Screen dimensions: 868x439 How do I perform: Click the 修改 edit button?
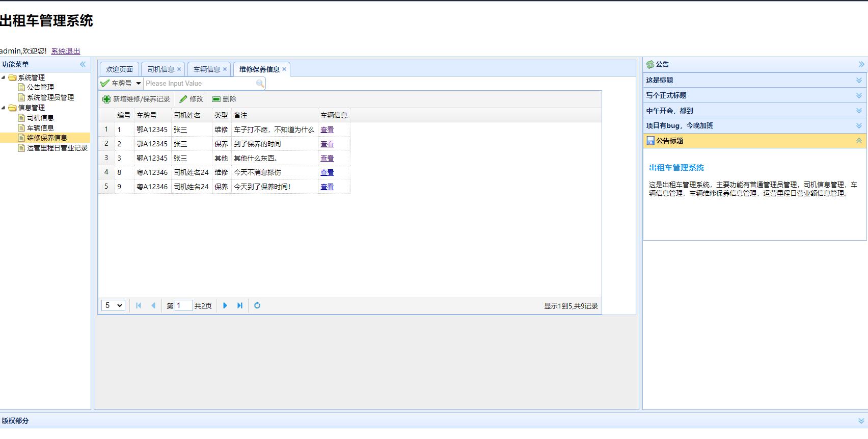pyautogui.click(x=191, y=99)
